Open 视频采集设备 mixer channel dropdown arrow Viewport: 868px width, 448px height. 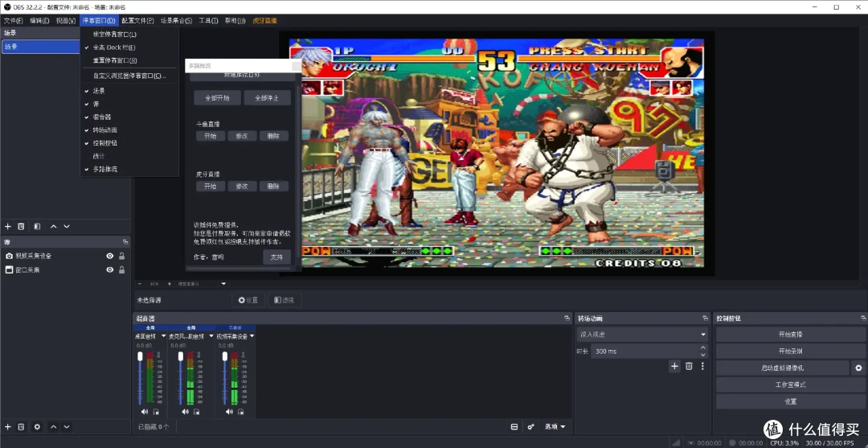252,336
